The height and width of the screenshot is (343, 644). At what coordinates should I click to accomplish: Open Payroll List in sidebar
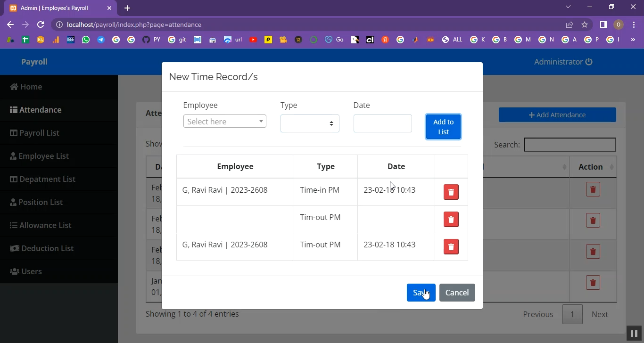39,133
